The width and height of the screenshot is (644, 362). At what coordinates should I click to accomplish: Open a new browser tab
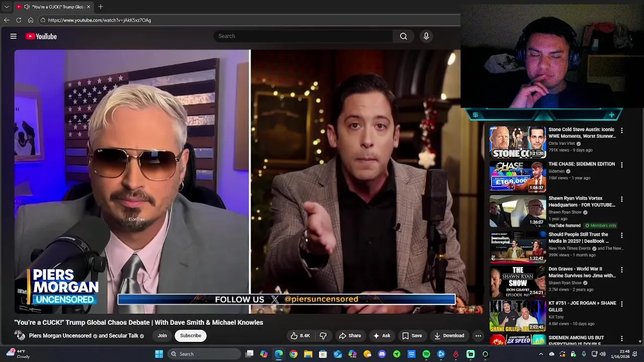click(x=101, y=7)
